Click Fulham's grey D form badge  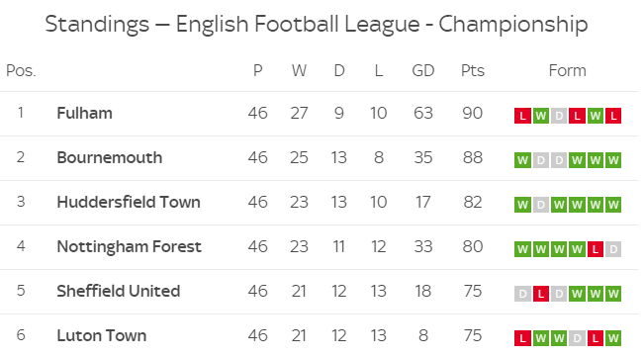coord(559,116)
